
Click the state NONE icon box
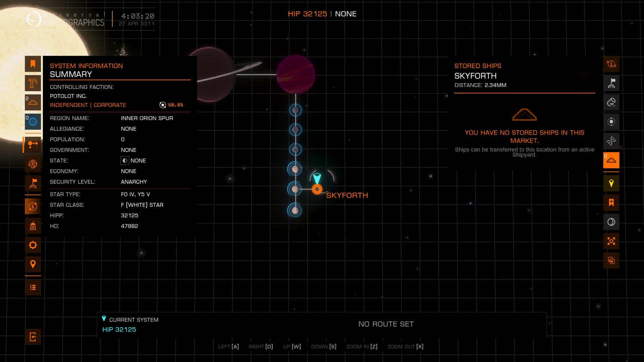point(125,161)
